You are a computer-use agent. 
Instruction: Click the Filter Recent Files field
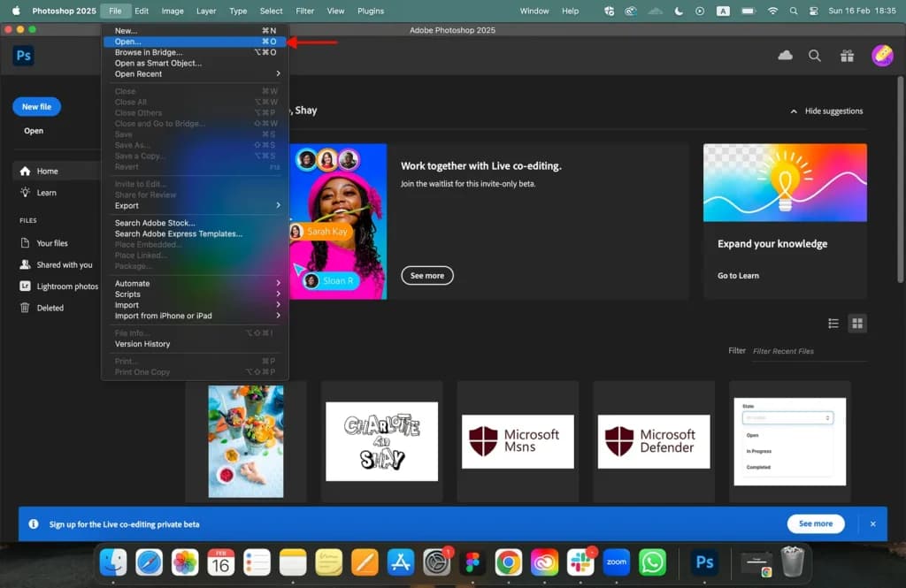(x=809, y=351)
